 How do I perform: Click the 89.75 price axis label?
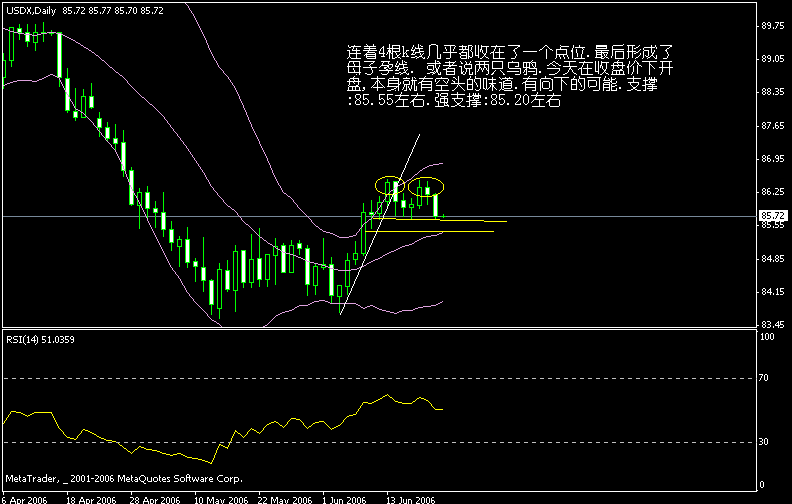(773, 26)
